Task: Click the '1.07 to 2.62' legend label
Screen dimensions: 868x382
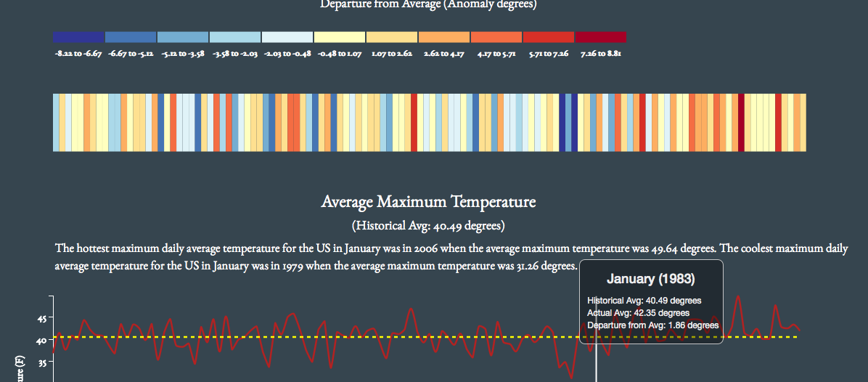Action: (392, 54)
